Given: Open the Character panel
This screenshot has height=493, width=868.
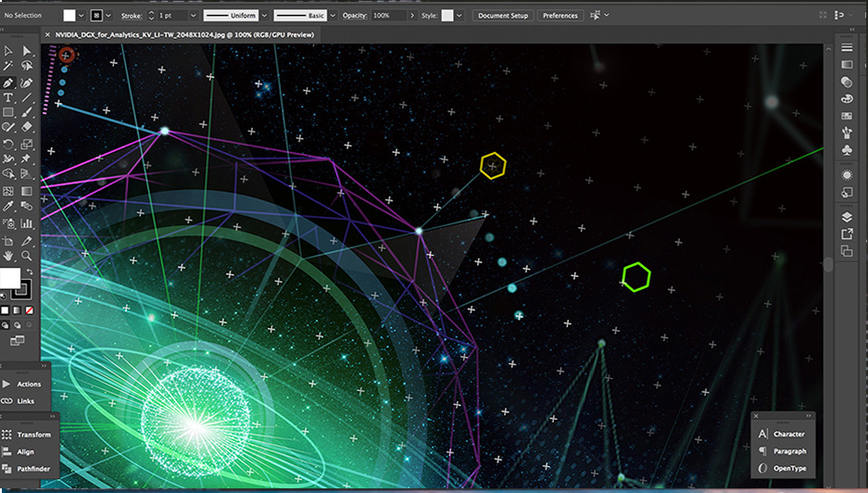Looking at the screenshot, I should (788, 434).
